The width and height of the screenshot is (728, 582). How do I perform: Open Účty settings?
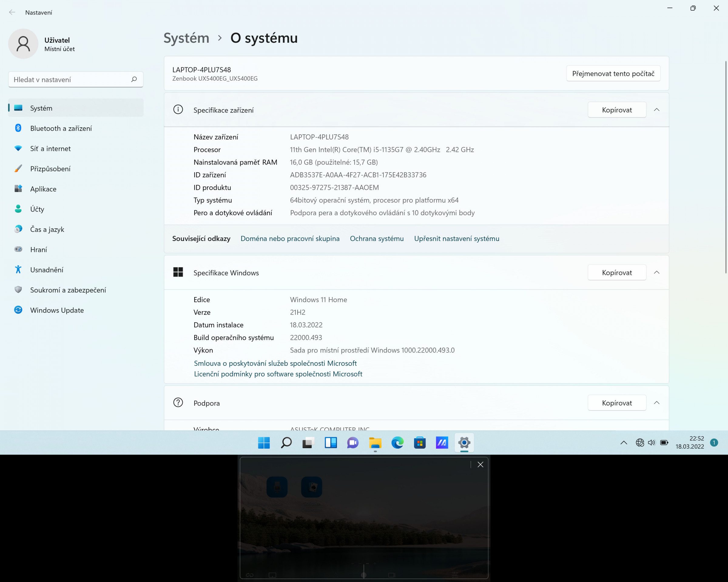[x=76, y=209]
